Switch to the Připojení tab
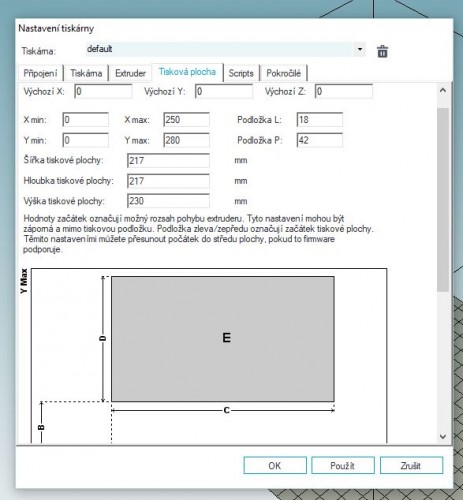The height and width of the screenshot is (500, 463). (40, 73)
